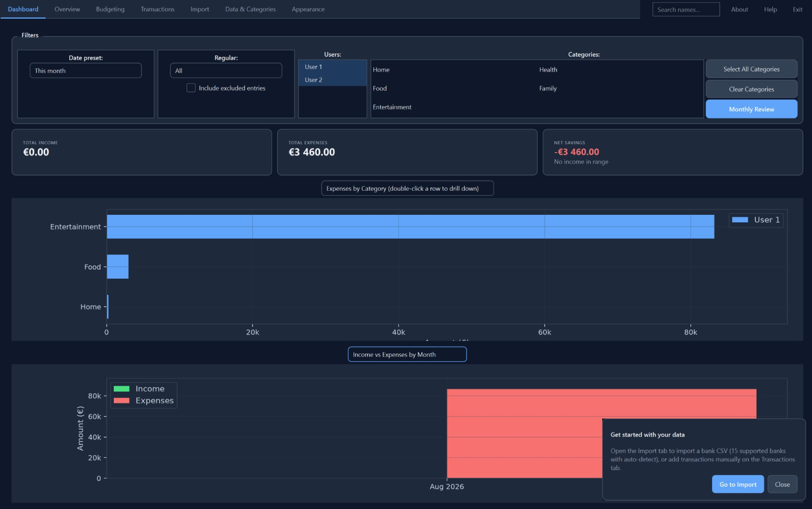This screenshot has height=509, width=812.
Task: Select User 2 in the Users list
Action: coord(332,80)
